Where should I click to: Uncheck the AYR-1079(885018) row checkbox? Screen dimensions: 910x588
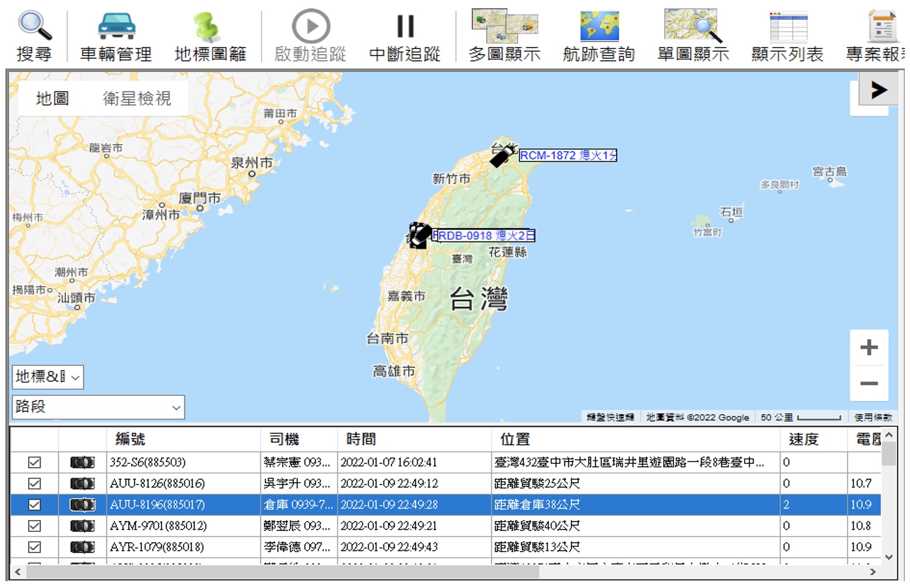click(34, 547)
